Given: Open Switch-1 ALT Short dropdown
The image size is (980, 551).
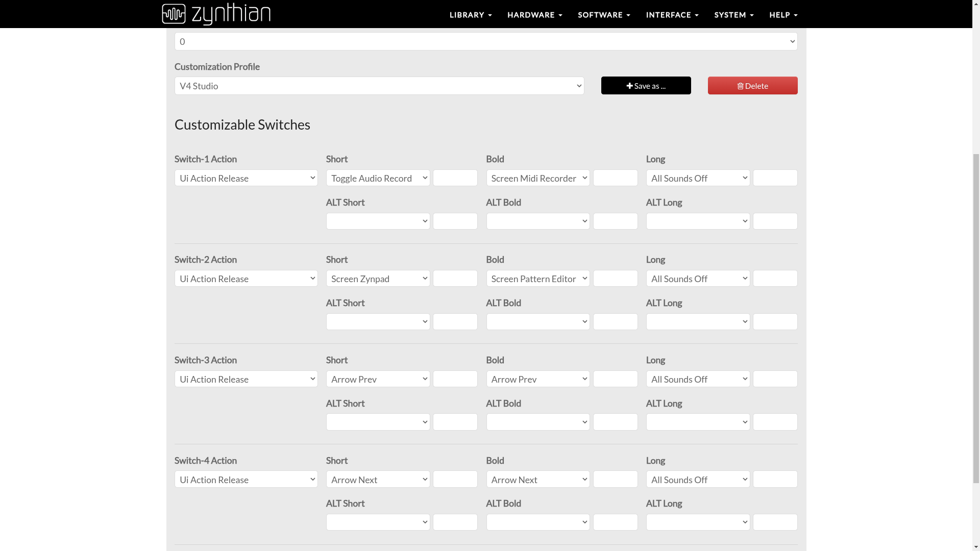Looking at the screenshot, I should click(x=378, y=221).
